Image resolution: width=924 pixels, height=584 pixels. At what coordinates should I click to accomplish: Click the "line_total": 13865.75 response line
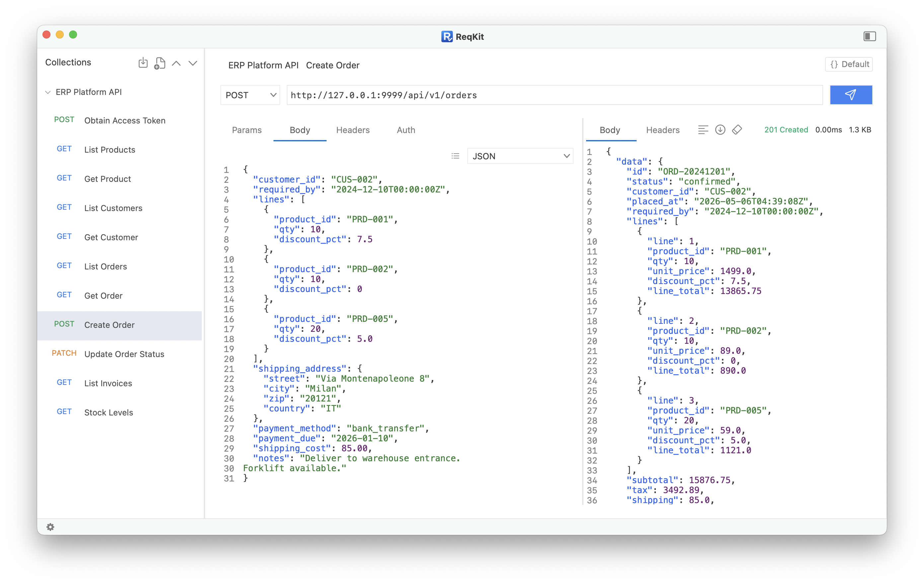[704, 291]
